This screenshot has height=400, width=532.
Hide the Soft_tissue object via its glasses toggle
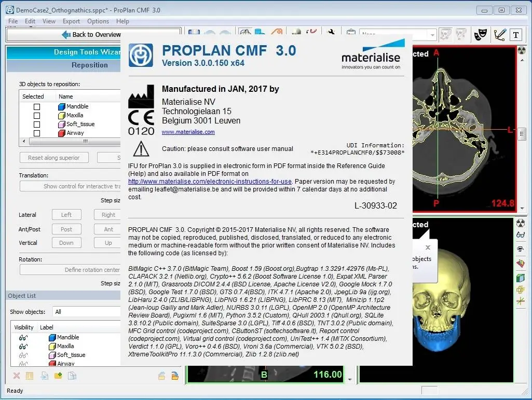tap(23, 355)
